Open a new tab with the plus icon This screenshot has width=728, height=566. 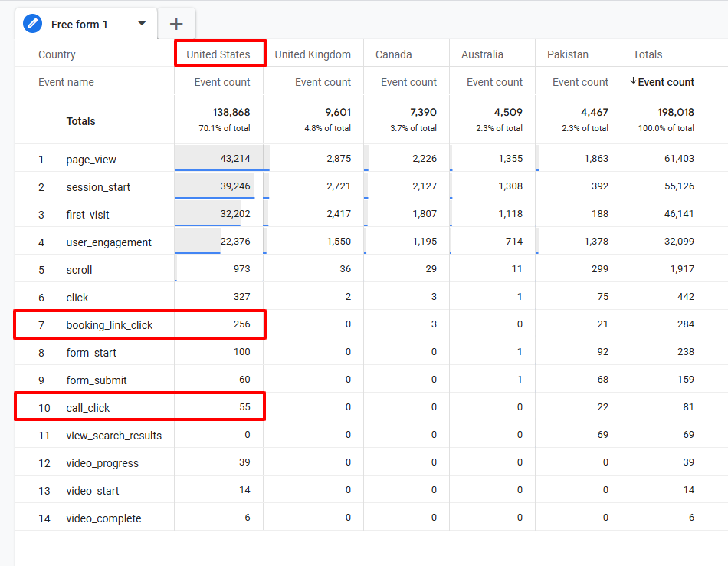[x=176, y=23]
